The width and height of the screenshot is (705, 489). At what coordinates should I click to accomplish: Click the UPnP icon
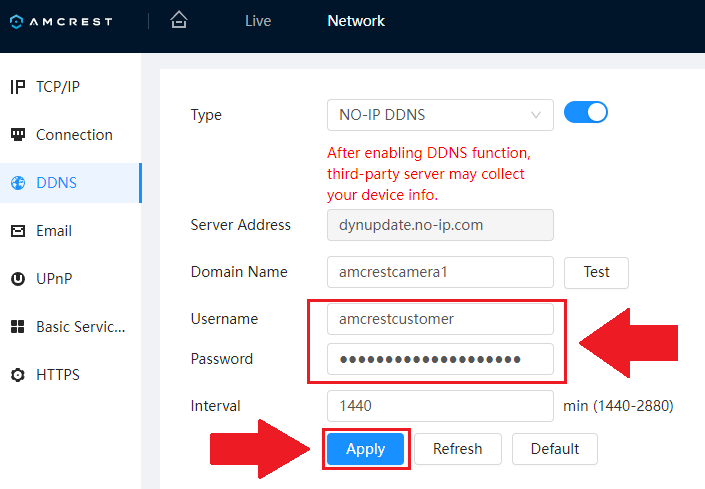pyautogui.click(x=18, y=279)
